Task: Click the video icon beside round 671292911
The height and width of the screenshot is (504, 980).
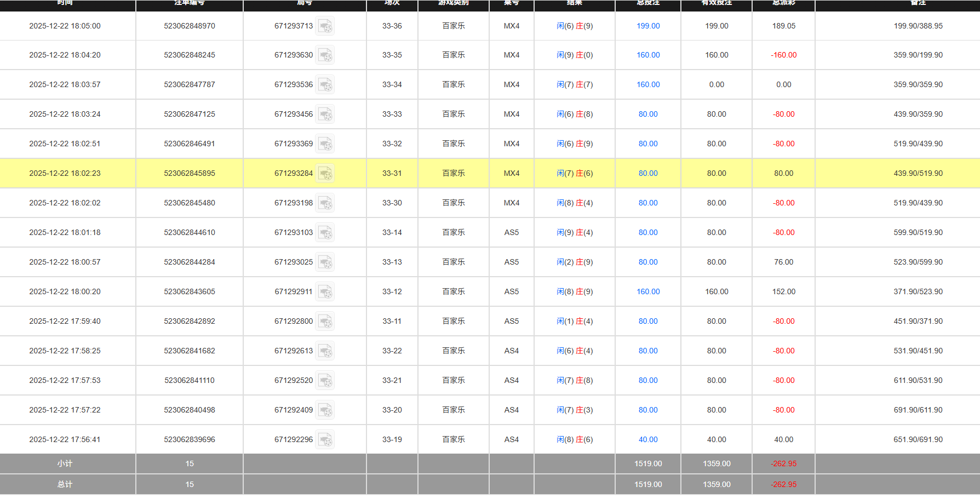Action: (325, 292)
